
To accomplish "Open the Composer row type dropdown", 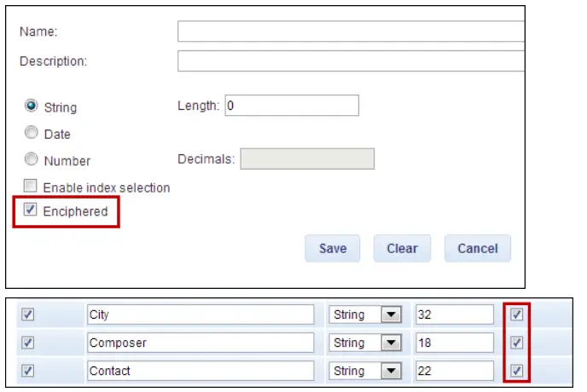I will 391,343.
